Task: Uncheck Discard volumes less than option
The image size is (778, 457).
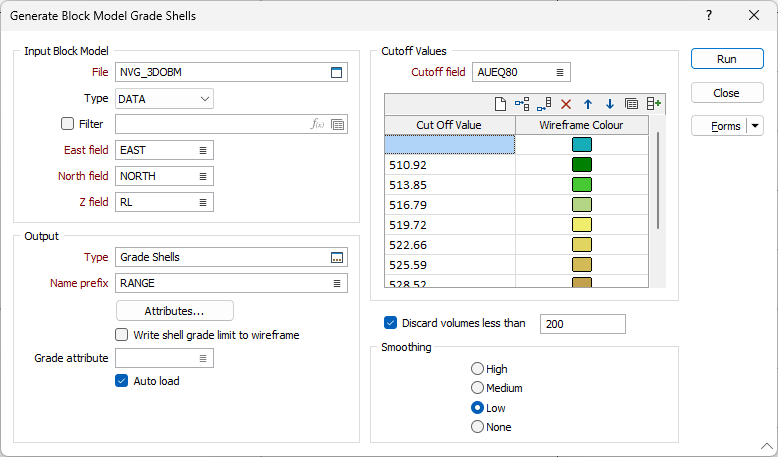Action: click(391, 323)
